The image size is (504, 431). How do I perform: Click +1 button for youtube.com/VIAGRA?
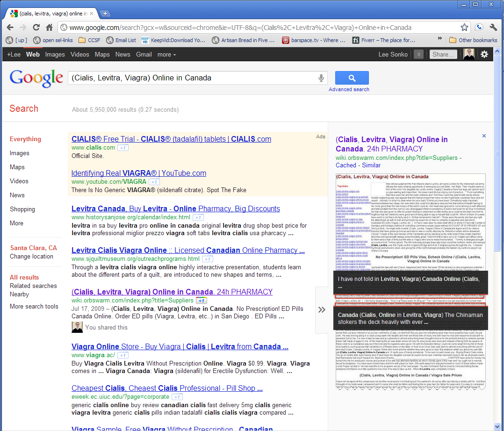154,182
